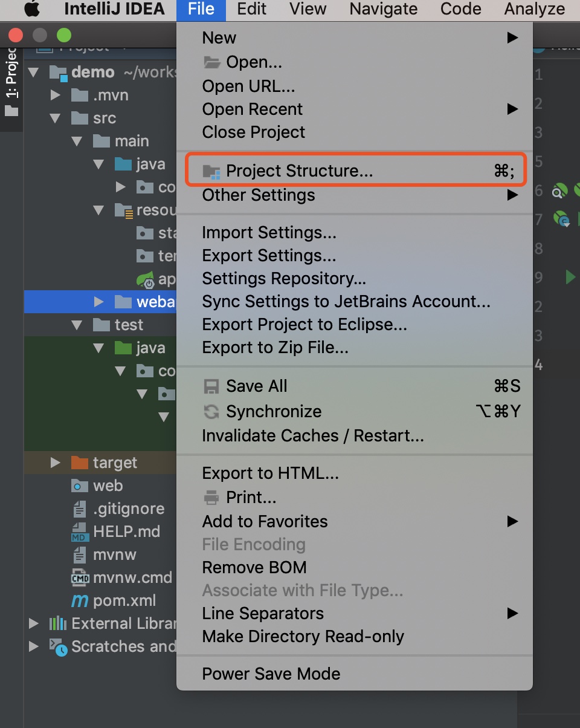Click the blue Maven icon beside pom.xml
Screen dimensions: 580x728
tap(80, 600)
